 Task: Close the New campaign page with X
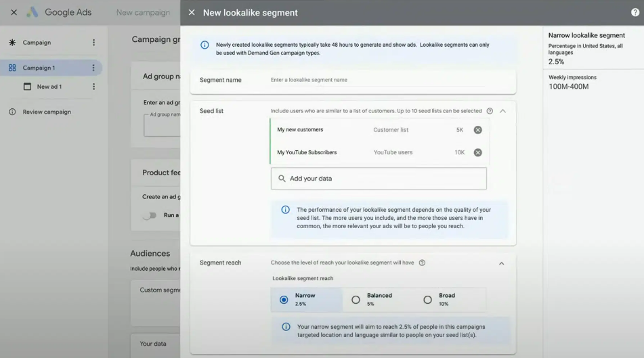(x=14, y=12)
